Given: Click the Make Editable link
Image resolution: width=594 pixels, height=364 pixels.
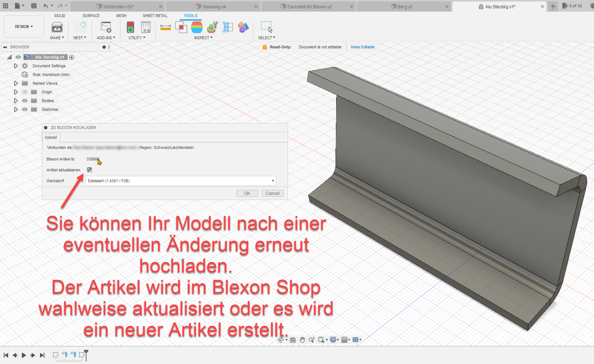Looking at the screenshot, I should [362, 47].
